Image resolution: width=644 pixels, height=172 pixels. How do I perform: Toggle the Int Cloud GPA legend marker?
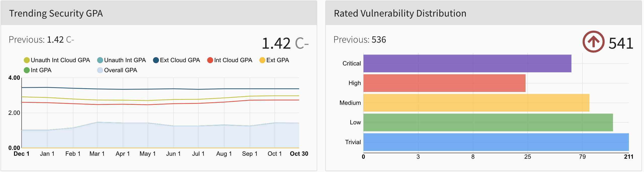click(x=210, y=60)
